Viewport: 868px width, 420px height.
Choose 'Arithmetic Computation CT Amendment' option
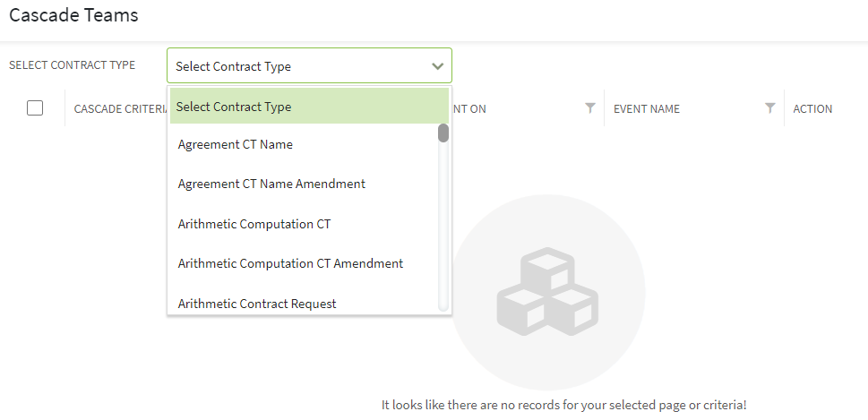point(290,263)
